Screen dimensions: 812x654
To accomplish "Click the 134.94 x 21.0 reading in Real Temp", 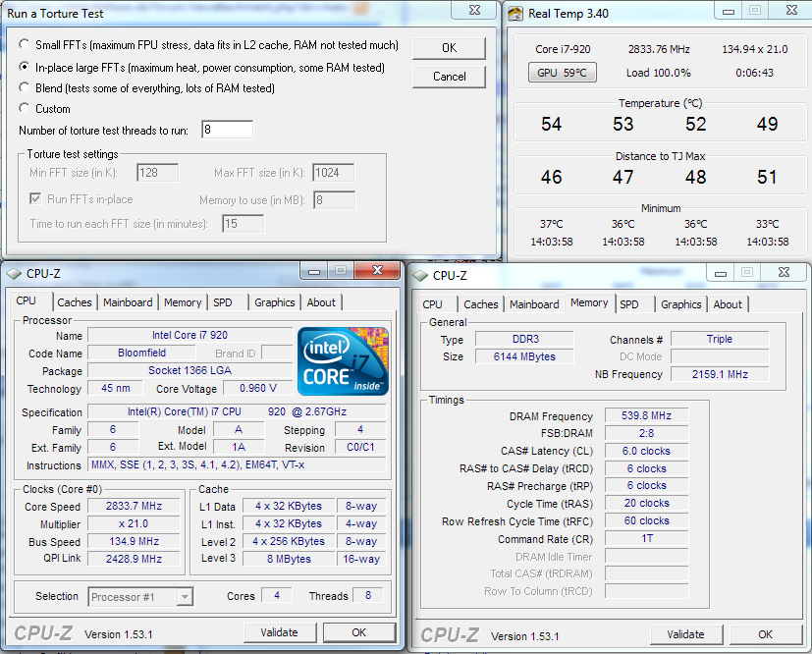I will pyautogui.click(x=754, y=49).
